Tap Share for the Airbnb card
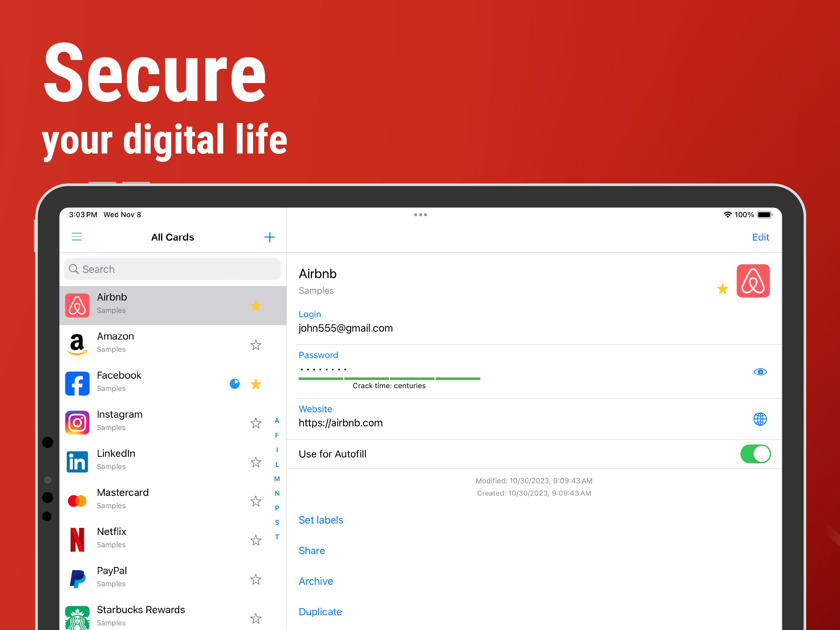The image size is (840, 630). [x=312, y=550]
